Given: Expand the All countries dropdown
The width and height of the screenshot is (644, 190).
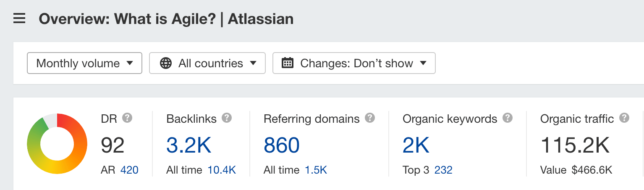Looking at the screenshot, I should click(207, 63).
